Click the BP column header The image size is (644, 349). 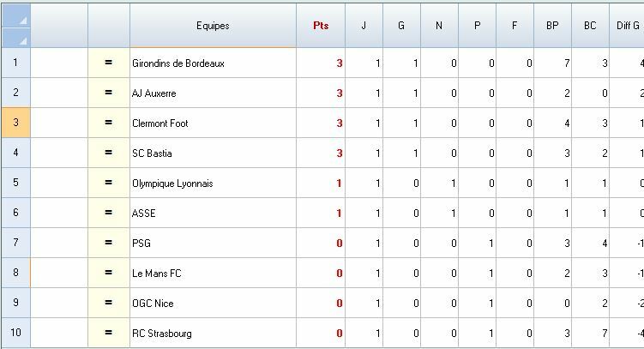(552, 26)
